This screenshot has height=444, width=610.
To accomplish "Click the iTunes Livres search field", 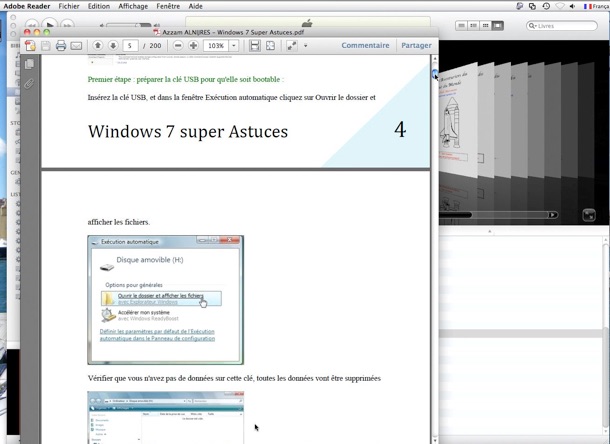I will (562, 26).
